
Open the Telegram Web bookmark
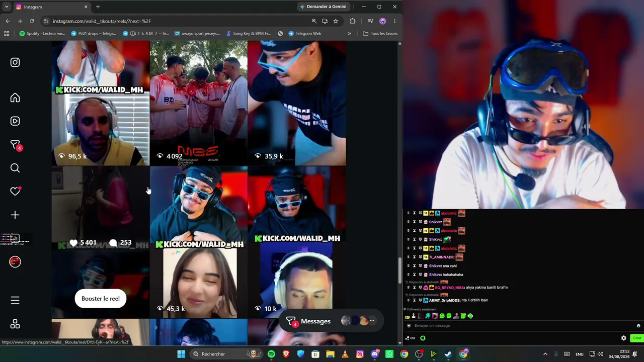(x=305, y=34)
